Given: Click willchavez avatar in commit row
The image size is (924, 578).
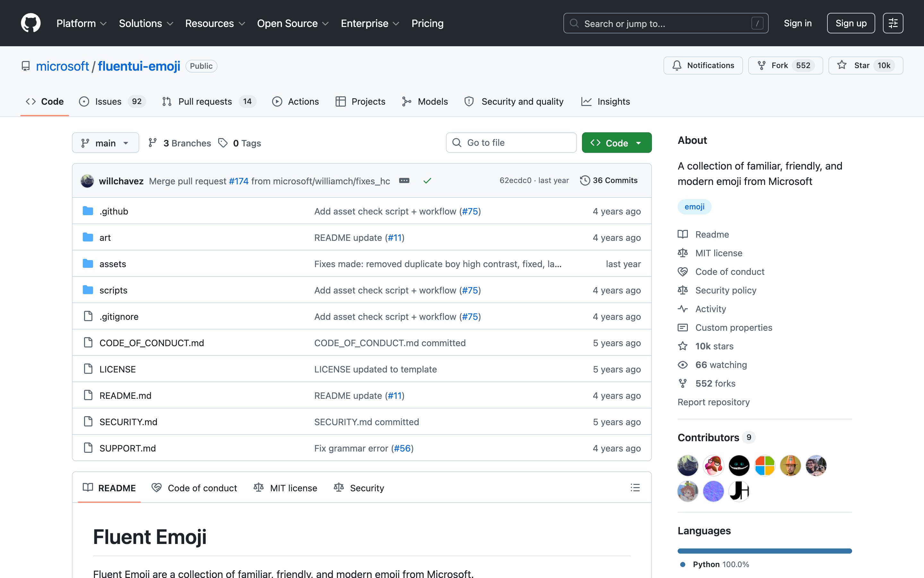Looking at the screenshot, I should click(x=87, y=181).
